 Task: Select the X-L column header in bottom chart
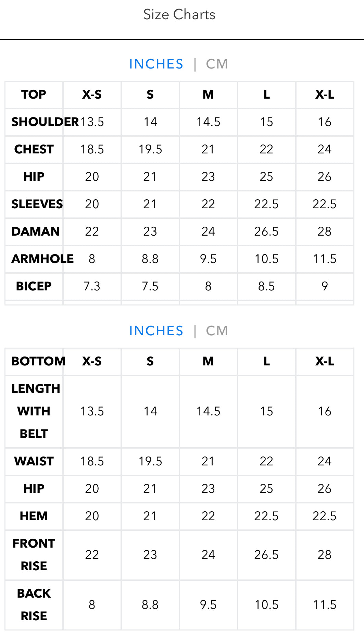[325, 361]
